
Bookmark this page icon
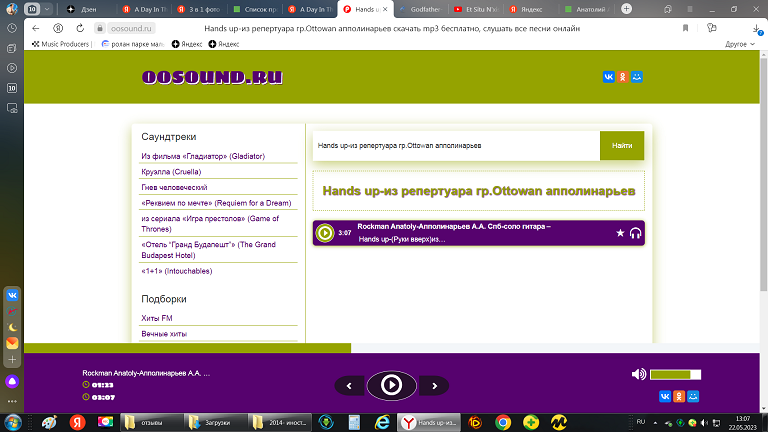pyautogui.click(x=685, y=28)
